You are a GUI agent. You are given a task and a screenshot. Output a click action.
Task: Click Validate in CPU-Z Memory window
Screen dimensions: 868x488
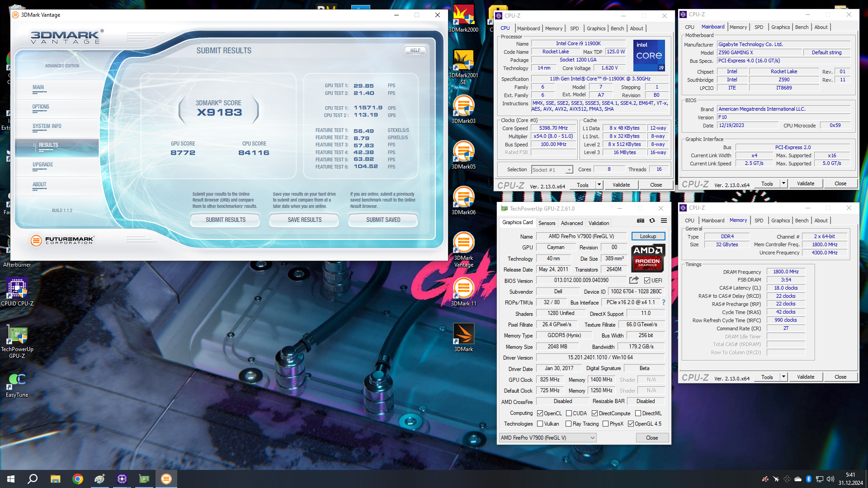click(x=805, y=377)
